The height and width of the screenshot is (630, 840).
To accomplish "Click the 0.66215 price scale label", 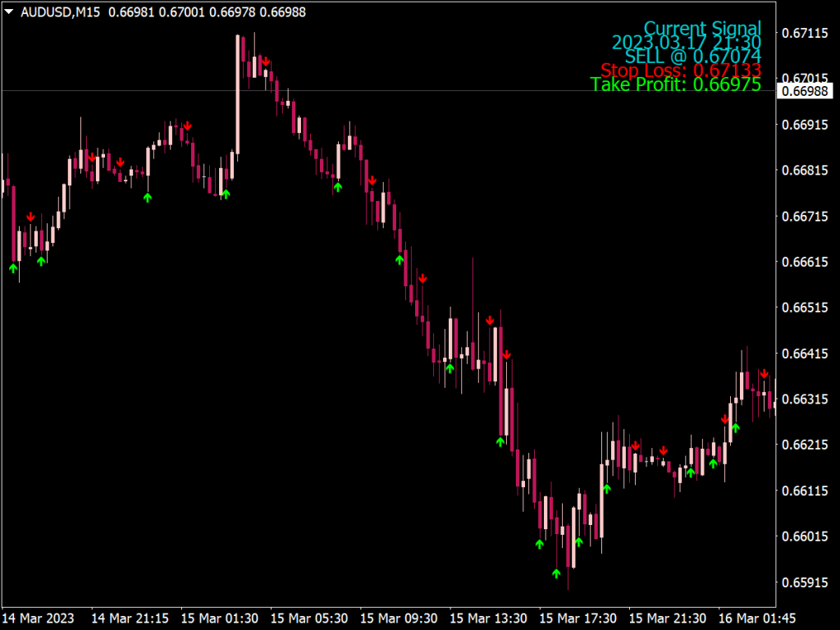I will pyautogui.click(x=805, y=445).
